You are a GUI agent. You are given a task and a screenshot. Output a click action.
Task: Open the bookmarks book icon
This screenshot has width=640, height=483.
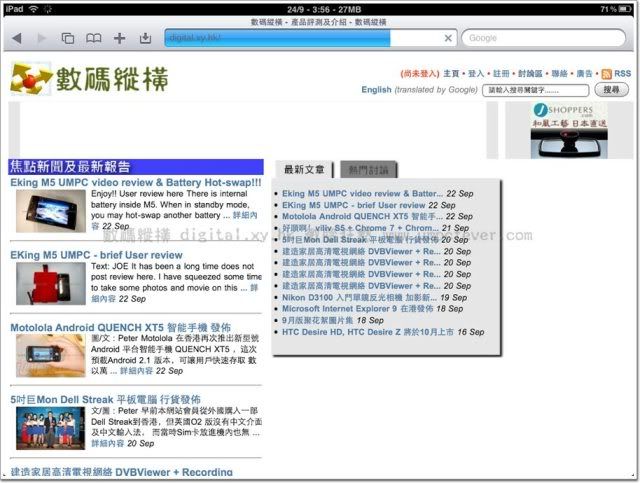click(94, 38)
